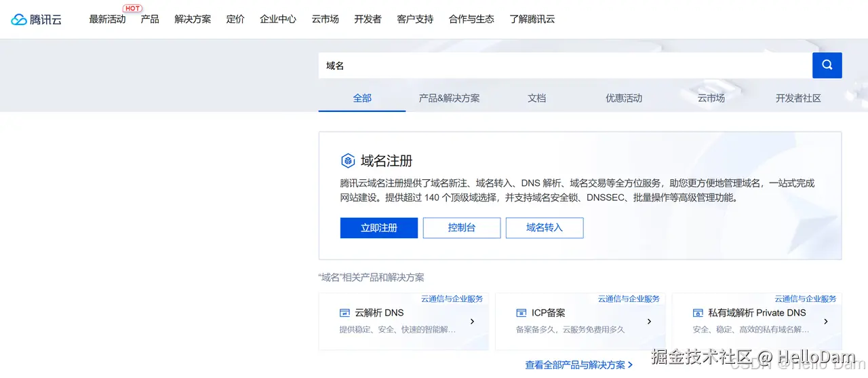
Task: Click the 域名注册 heading
Action: click(x=387, y=161)
